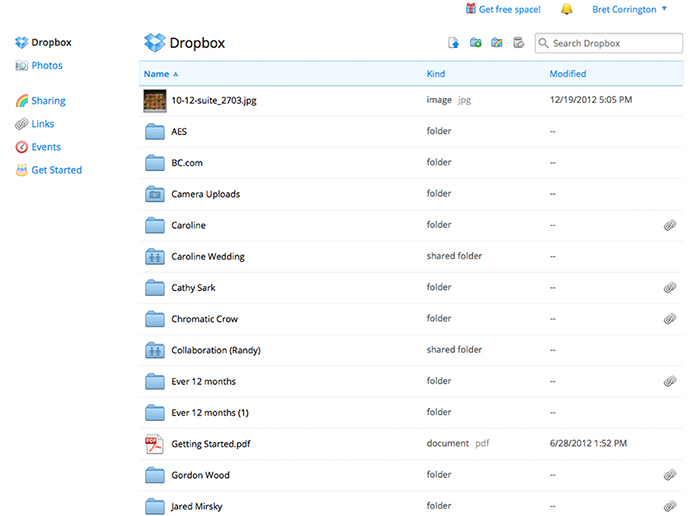
Task: Click the Camera Uploads folder icon
Action: [154, 194]
